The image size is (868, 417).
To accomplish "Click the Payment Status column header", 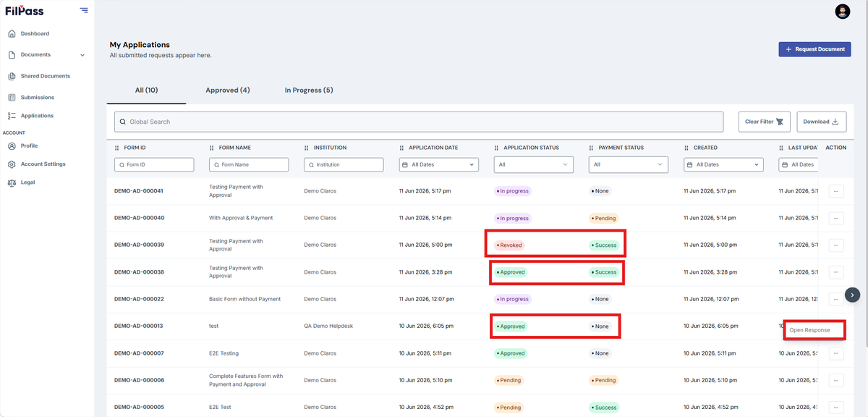I will pos(621,148).
